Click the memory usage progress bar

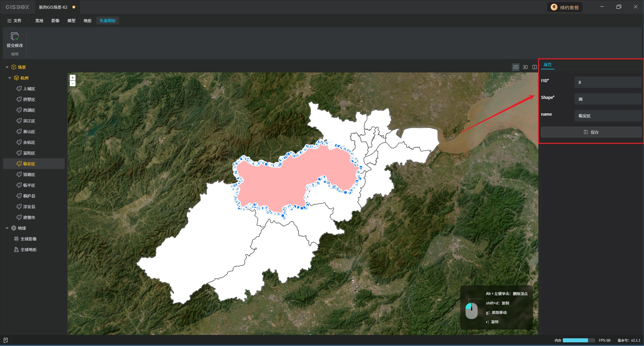[578, 340]
